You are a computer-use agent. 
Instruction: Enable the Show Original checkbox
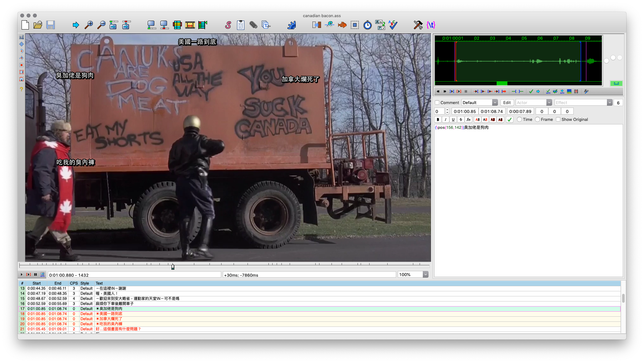pyautogui.click(x=558, y=119)
